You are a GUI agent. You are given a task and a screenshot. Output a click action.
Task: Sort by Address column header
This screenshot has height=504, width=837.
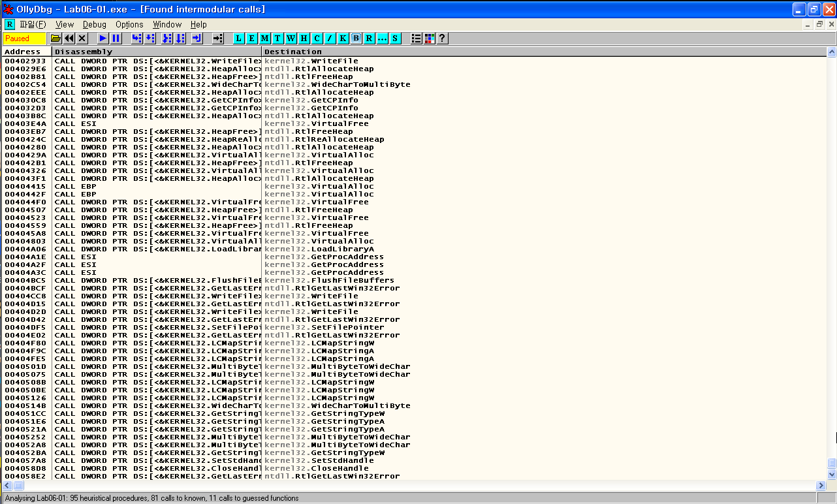(x=27, y=52)
